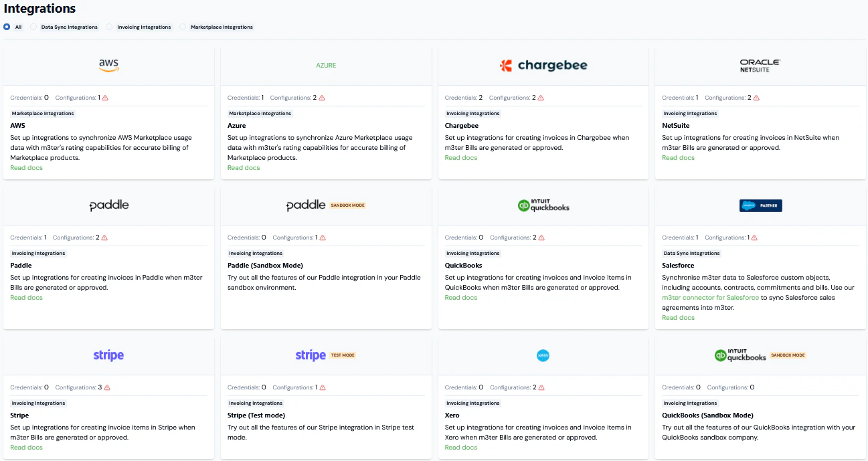The height and width of the screenshot is (461, 868).
Task: Click the SANDBOX MODE badge beside QuickBooks logo
Action: pos(788,355)
